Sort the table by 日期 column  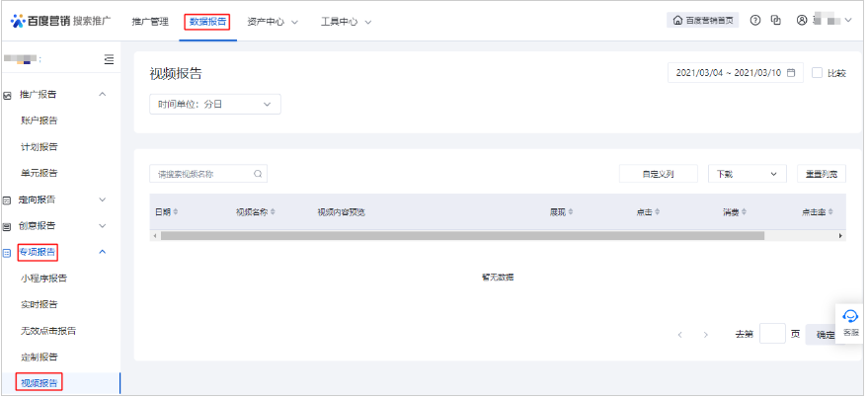tap(166, 211)
